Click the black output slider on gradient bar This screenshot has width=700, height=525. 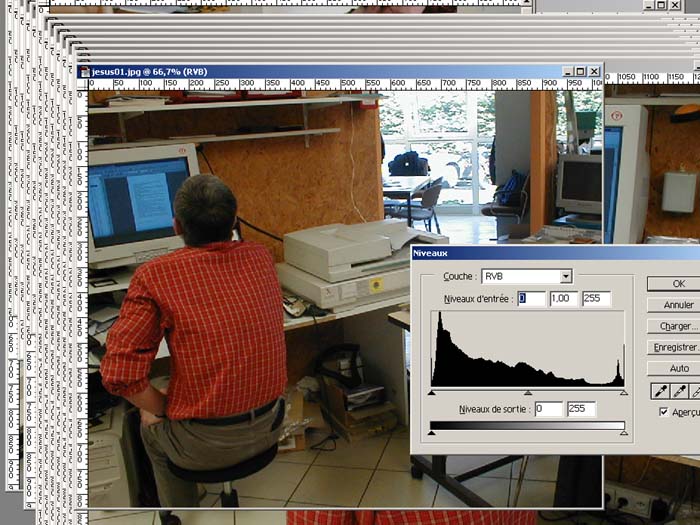(432, 433)
